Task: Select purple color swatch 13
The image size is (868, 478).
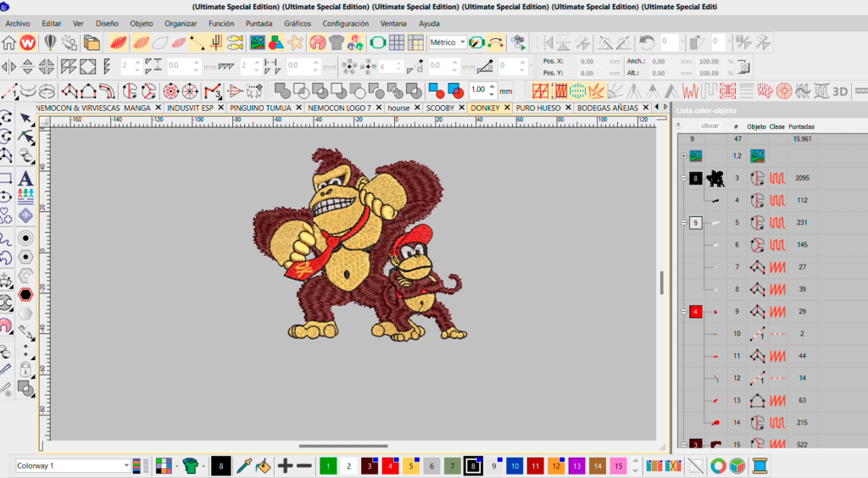Action: [x=576, y=465]
